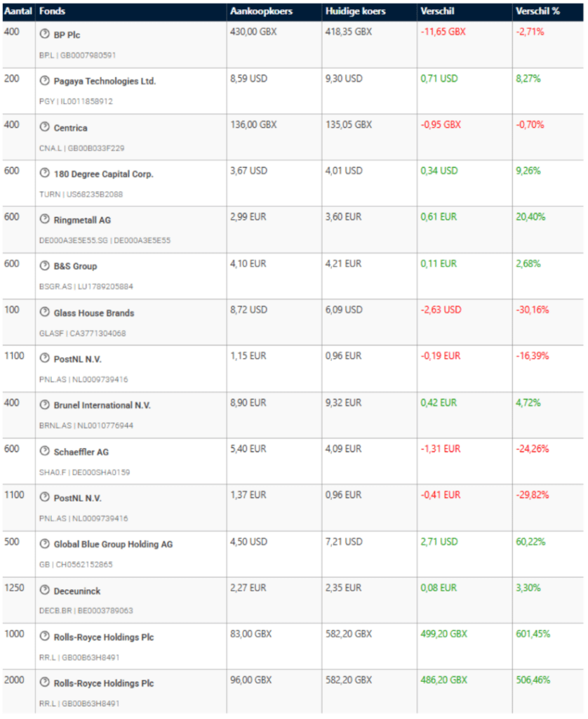The width and height of the screenshot is (588, 719).
Task: Click the info icon beside Brunel International N.V.
Action: [x=45, y=405]
